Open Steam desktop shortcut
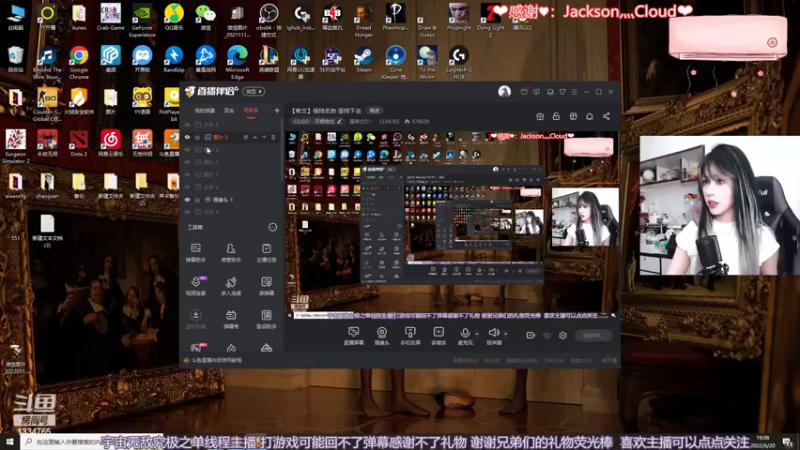The height and width of the screenshot is (450, 800). 364,59
